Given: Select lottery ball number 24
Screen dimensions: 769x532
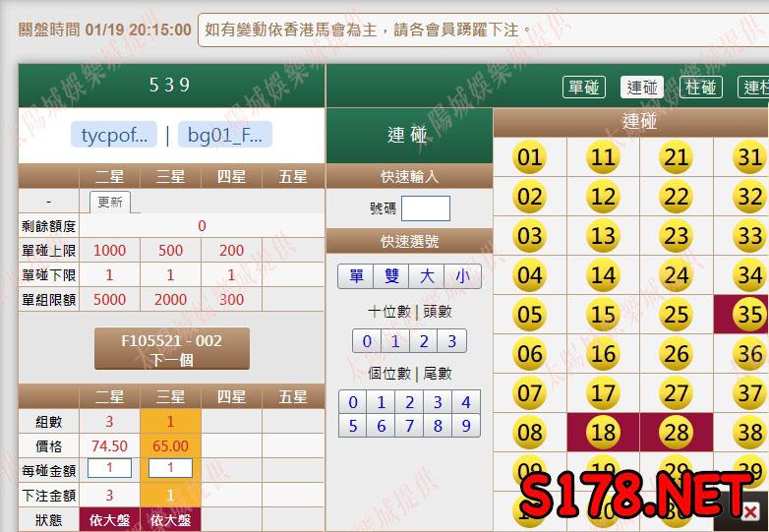Looking at the screenshot, I should tap(677, 275).
